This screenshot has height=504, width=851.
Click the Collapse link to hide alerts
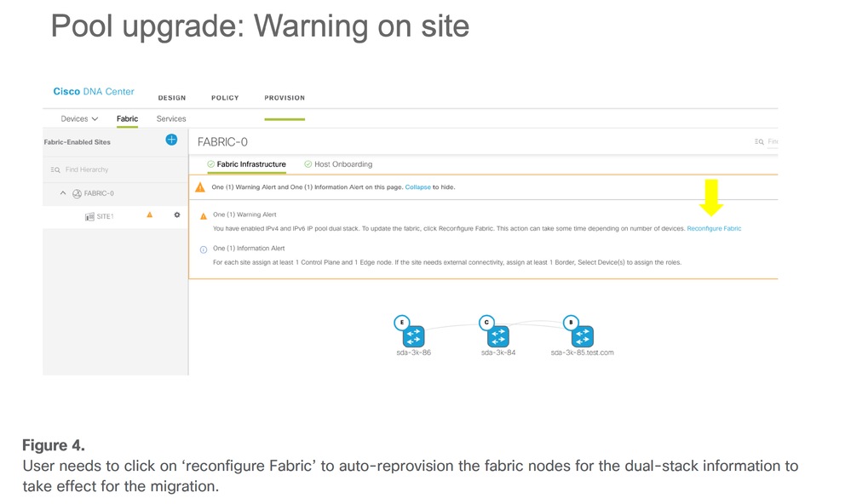tap(417, 187)
